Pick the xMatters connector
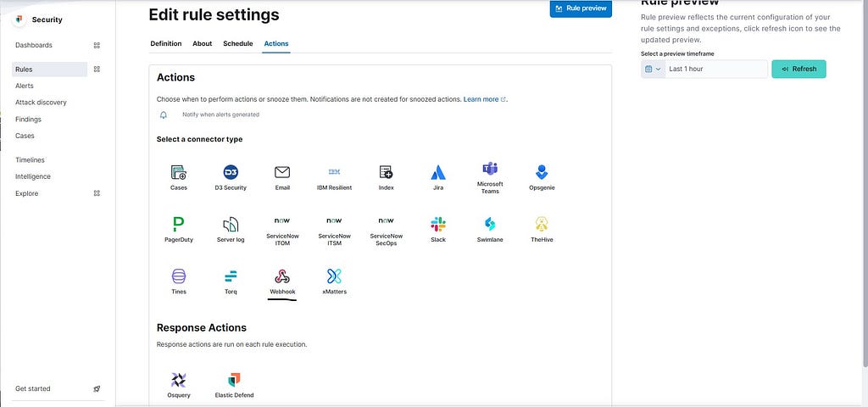 [x=334, y=282]
